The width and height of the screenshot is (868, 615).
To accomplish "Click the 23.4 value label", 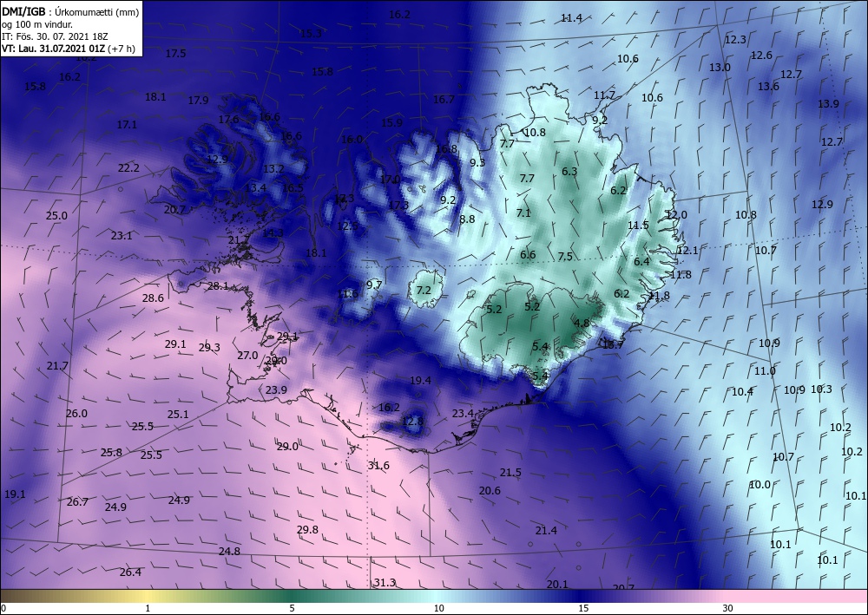I will [x=463, y=414].
